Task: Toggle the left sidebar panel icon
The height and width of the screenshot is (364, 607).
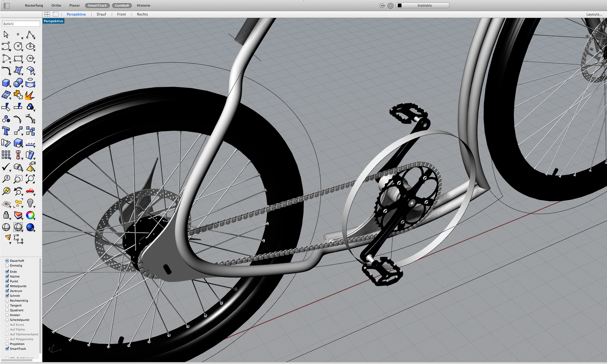Action: click(x=7, y=6)
